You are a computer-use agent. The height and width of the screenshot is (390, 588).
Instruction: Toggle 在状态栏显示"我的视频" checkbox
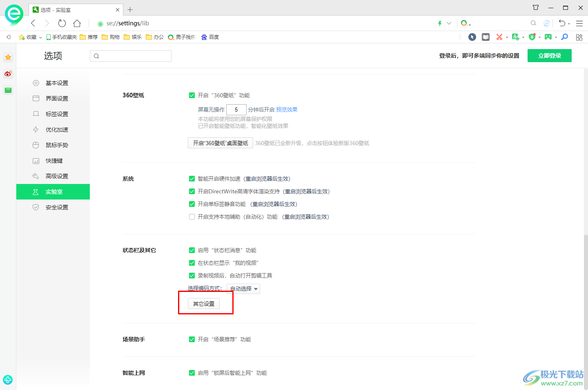pyautogui.click(x=192, y=263)
